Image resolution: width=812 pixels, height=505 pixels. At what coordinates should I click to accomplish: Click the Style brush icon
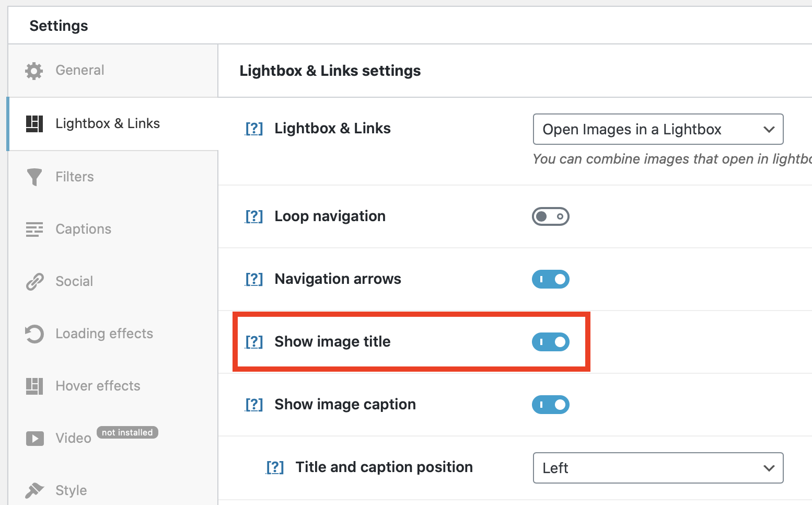[x=34, y=490]
